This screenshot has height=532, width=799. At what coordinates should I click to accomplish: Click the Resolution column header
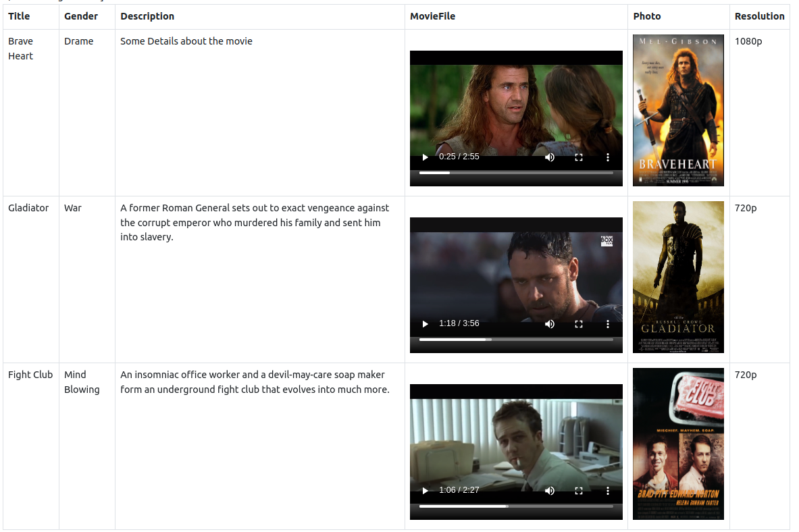[x=759, y=16]
